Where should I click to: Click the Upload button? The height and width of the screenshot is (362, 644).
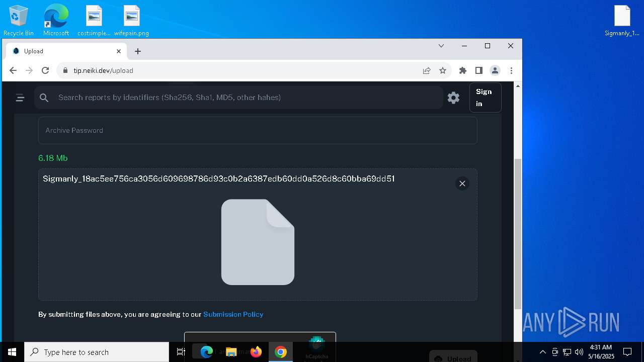coord(453,357)
